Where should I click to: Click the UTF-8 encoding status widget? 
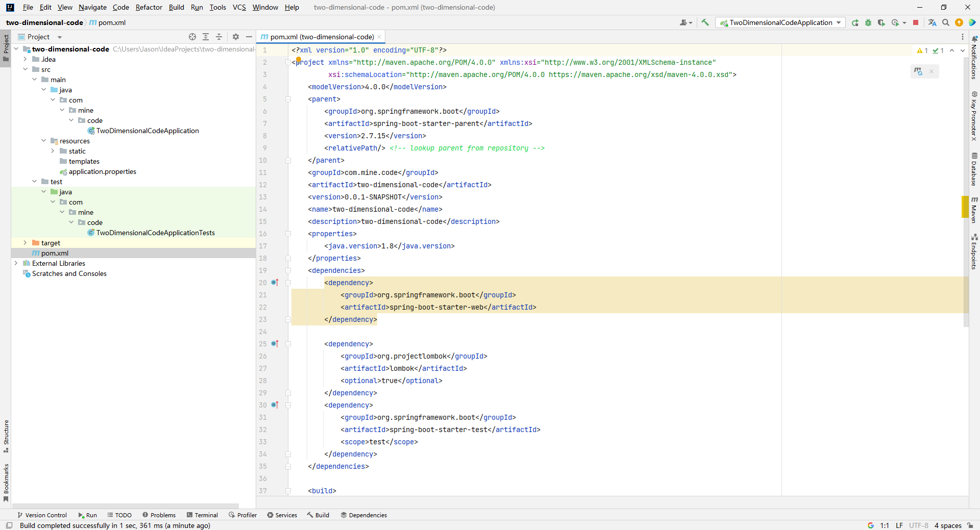tap(918, 525)
